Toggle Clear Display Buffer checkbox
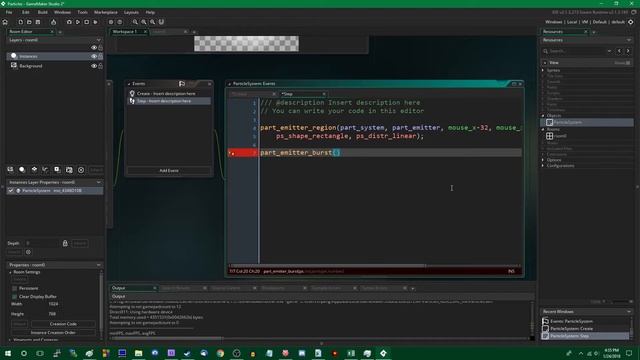 (x=15, y=297)
